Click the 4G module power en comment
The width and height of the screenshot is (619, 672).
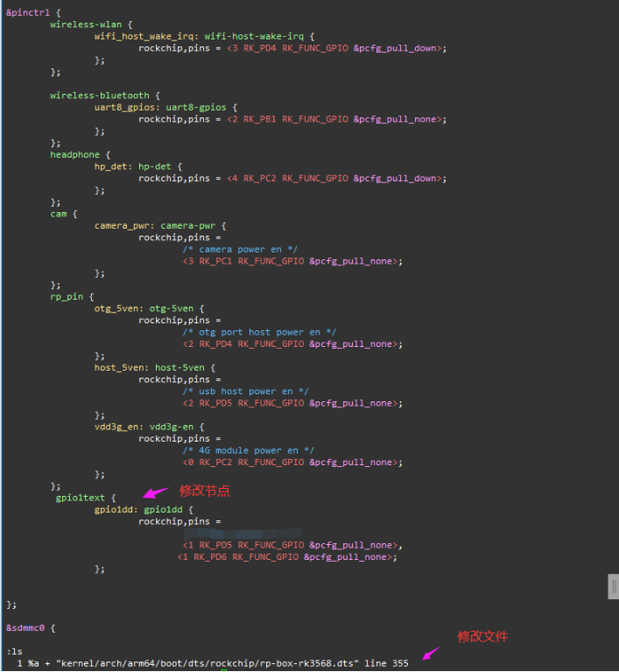point(249,450)
